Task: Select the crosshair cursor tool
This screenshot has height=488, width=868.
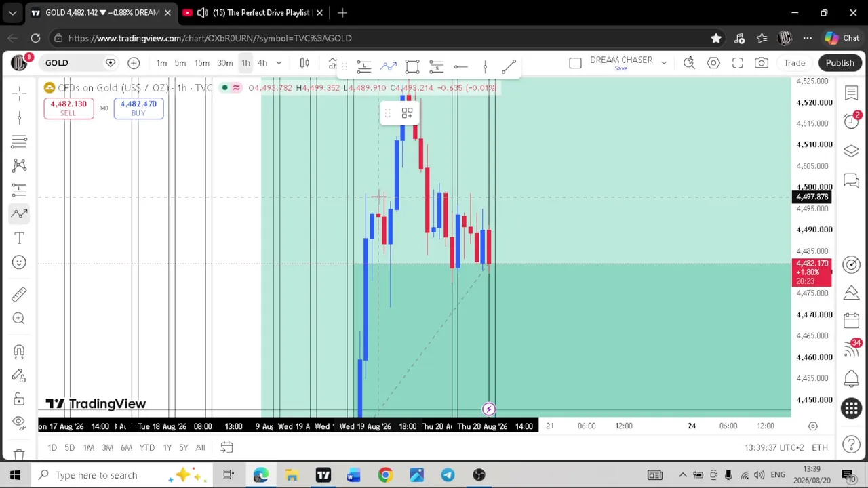Action: coord(19,93)
